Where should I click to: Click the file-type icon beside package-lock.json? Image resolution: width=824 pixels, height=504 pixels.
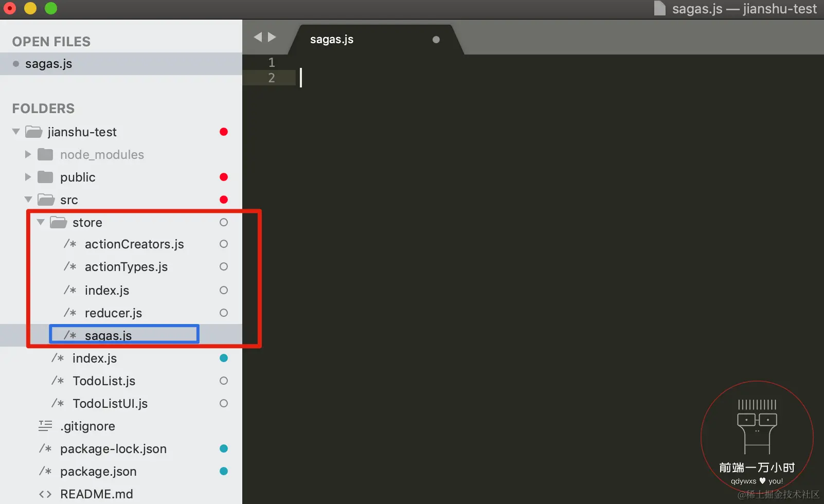pyautogui.click(x=46, y=448)
